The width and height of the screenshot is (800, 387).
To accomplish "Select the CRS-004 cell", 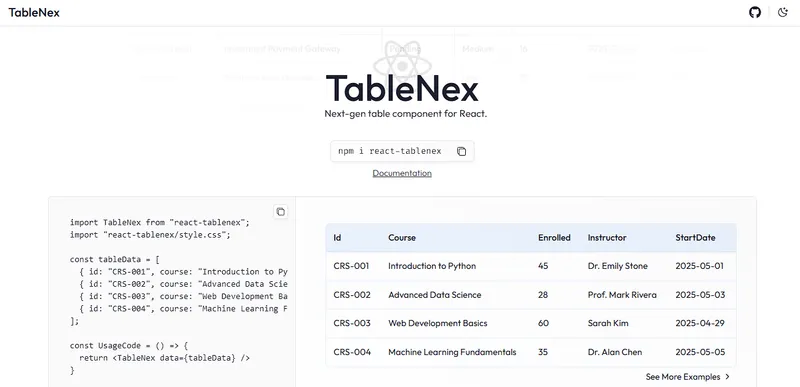I will tap(352, 352).
